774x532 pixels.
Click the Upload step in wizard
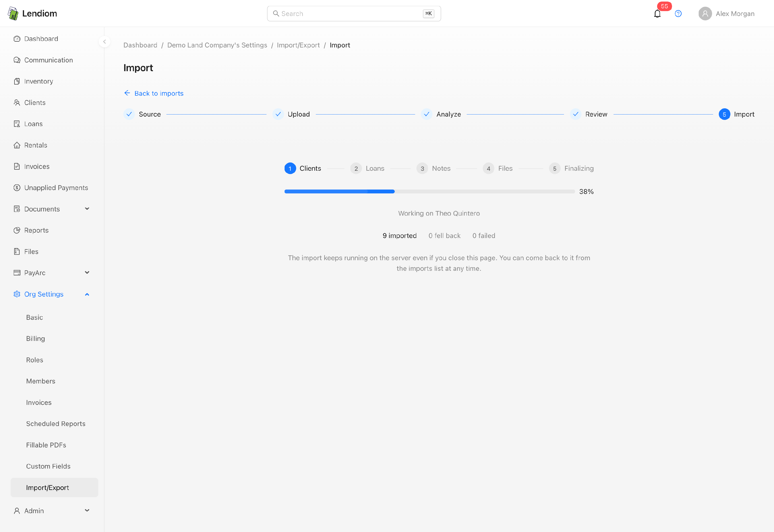point(292,114)
